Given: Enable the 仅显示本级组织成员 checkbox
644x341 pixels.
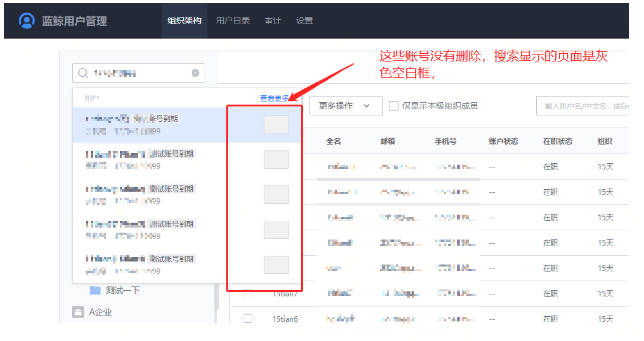Looking at the screenshot, I should (x=394, y=106).
